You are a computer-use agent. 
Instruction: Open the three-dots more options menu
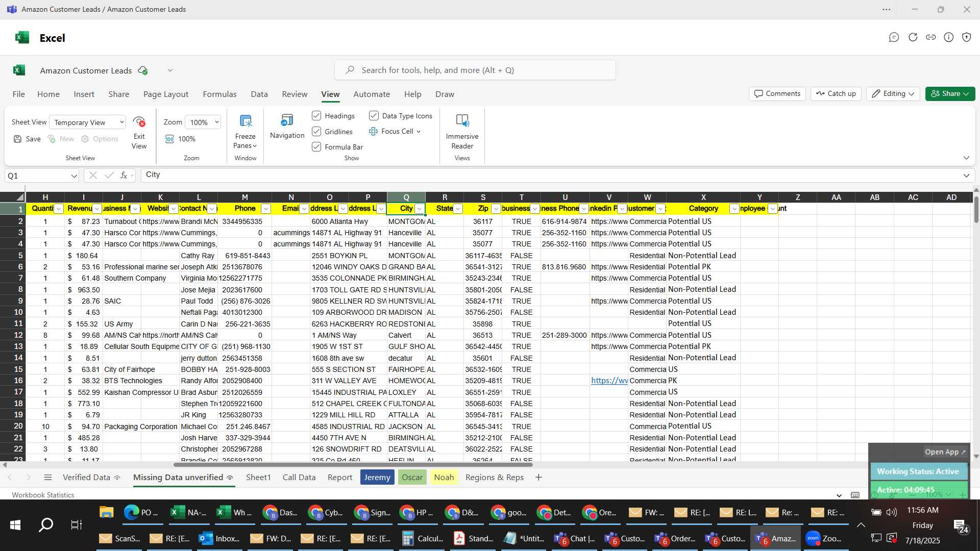coord(887,10)
